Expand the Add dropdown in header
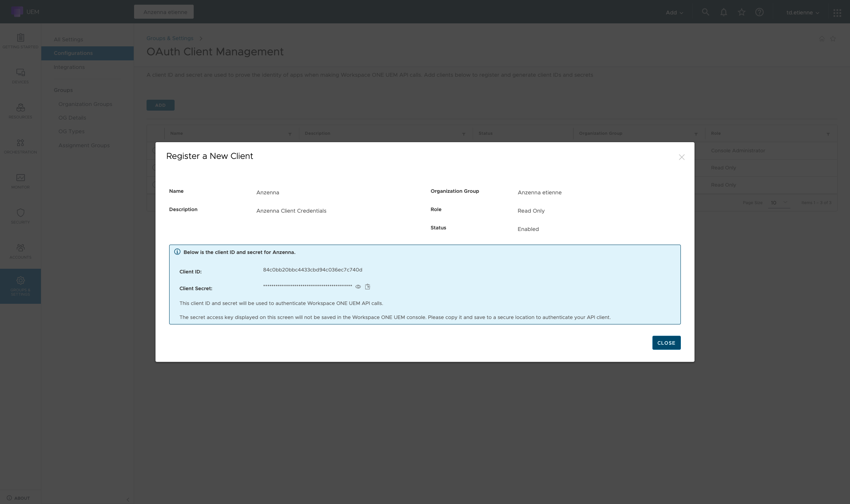 coord(674,12)
